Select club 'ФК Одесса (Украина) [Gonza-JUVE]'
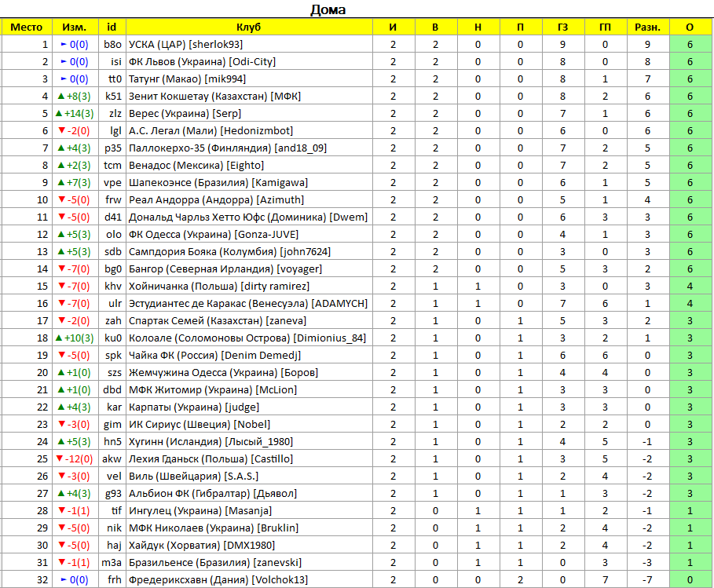 click(214, 235)
